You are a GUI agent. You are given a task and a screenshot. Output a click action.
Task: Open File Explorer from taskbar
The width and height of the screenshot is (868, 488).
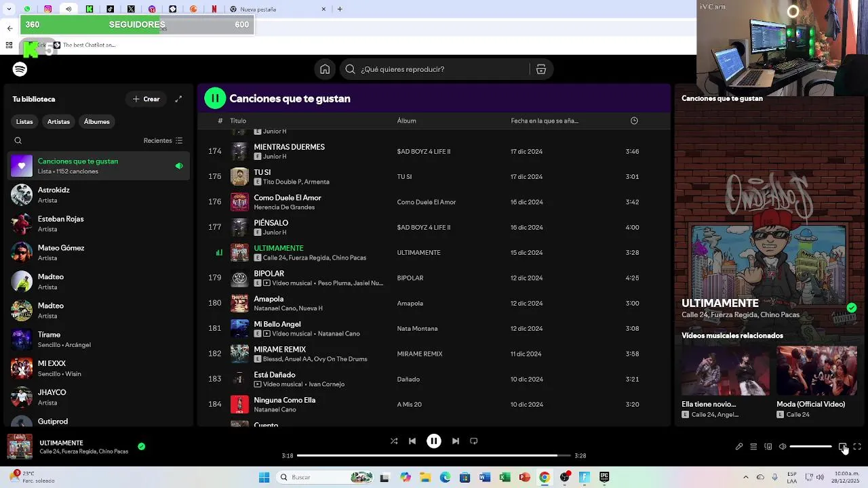[425, 477]
